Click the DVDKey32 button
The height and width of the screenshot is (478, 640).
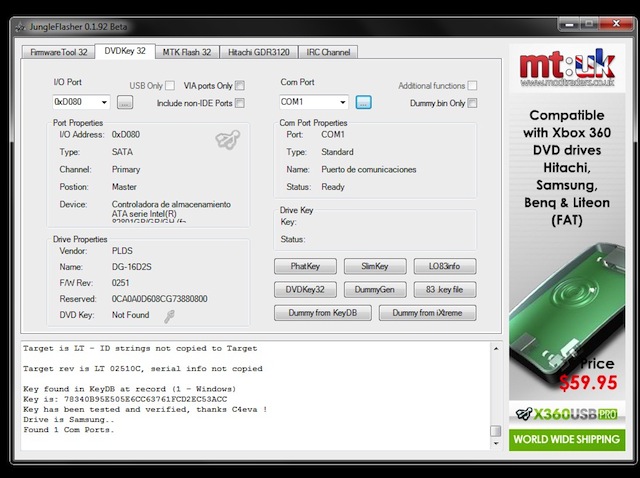point(305,289)
